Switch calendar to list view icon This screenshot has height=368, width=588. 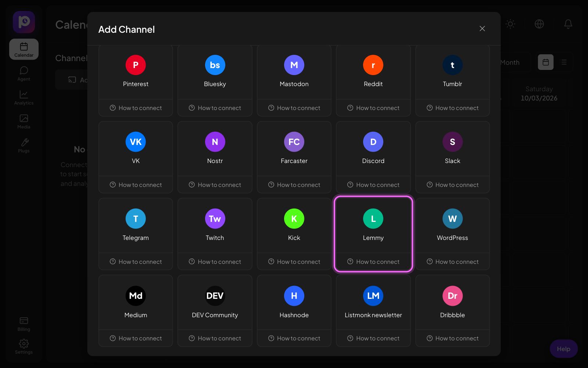[x=564, y=62]
